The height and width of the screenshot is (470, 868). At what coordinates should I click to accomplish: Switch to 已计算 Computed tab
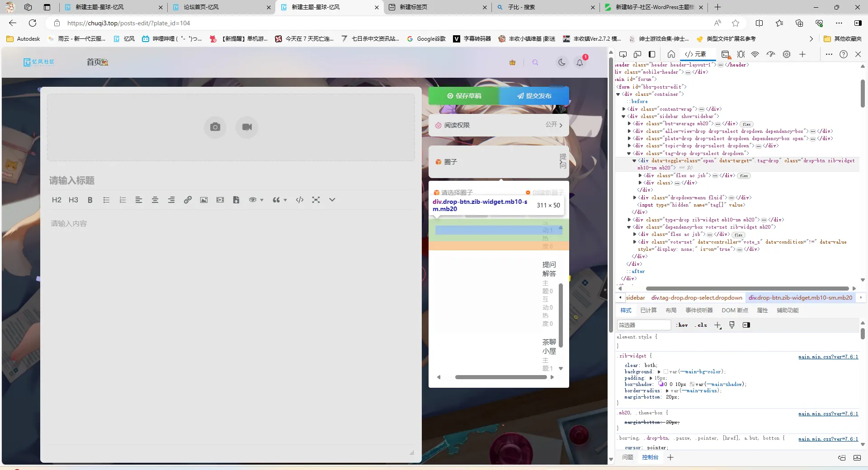click(648, 310)
